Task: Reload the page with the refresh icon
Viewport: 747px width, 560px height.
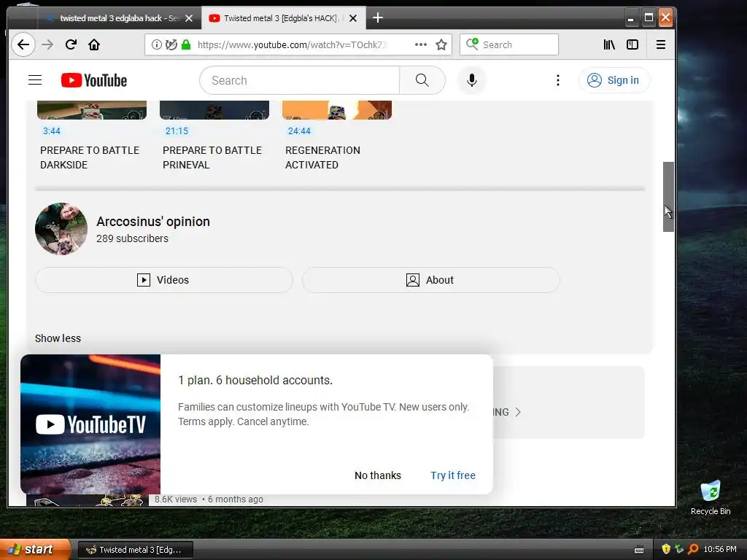Action: 71,44
